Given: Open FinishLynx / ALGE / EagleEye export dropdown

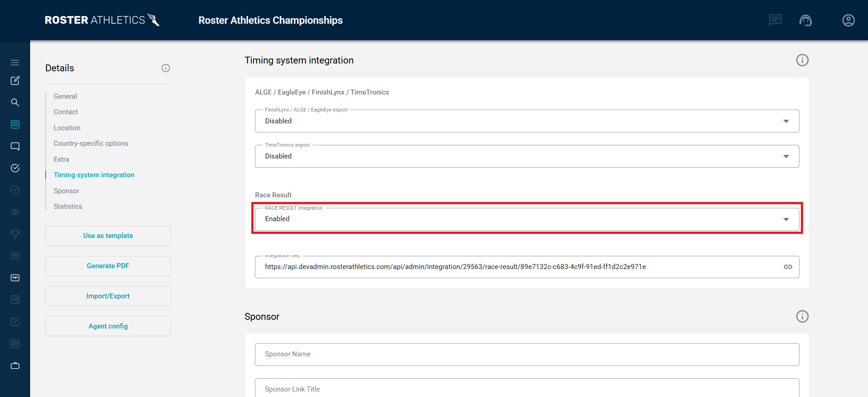Looking at the screenshot, I should coord(527,121).
